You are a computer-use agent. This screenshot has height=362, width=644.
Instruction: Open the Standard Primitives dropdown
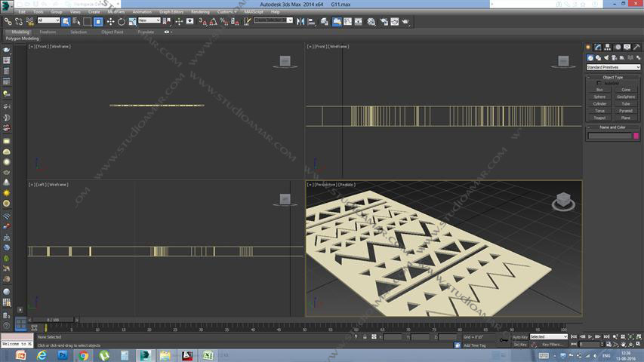pyautogui.click(x=613, y=67)
